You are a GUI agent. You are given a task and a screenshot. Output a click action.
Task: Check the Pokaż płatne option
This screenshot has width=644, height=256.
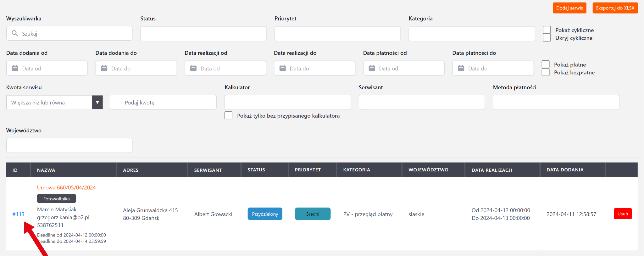pos(546,64)
